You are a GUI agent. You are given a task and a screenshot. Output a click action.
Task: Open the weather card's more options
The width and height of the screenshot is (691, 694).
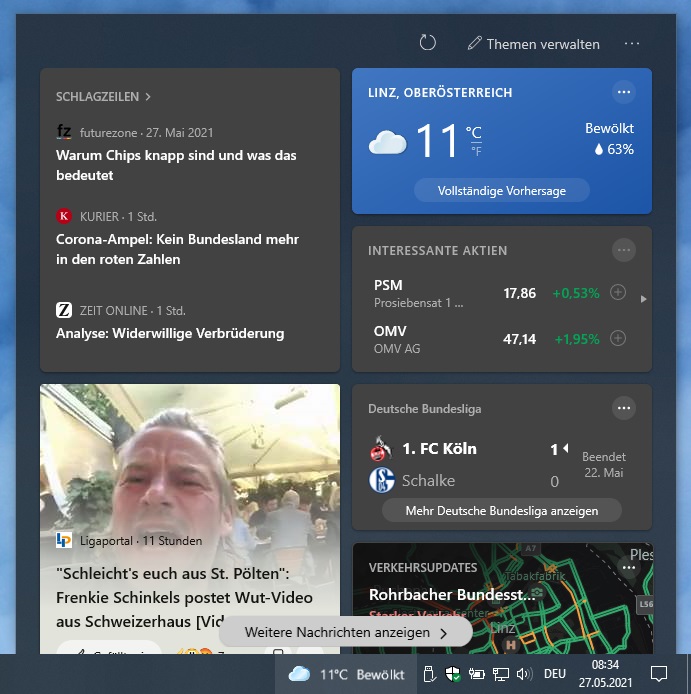(624, 92)
